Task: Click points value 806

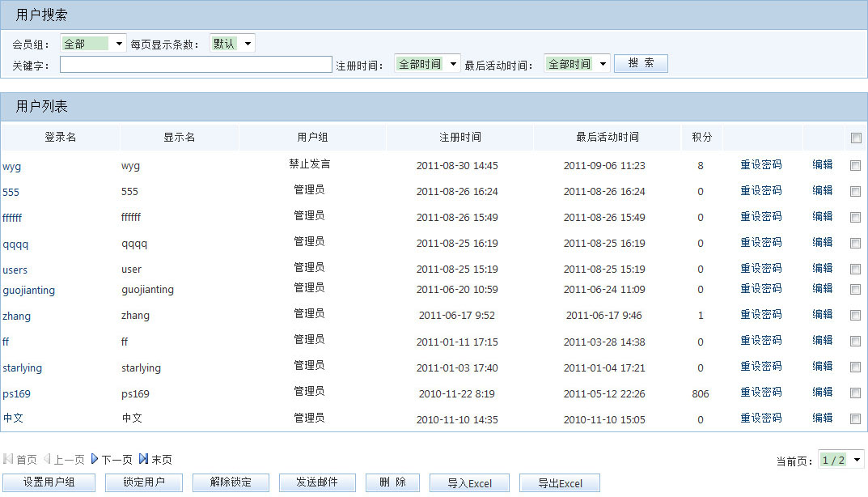Action: coord(701,394)
